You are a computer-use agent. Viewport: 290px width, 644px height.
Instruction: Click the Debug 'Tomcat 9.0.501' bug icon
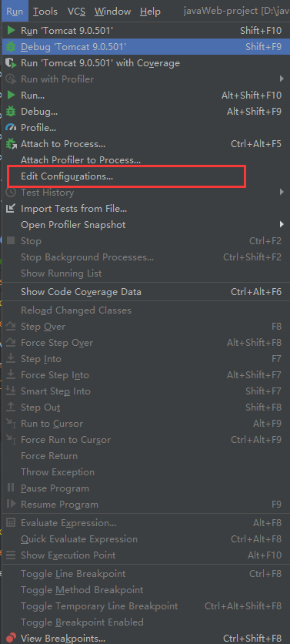(11, 47)
